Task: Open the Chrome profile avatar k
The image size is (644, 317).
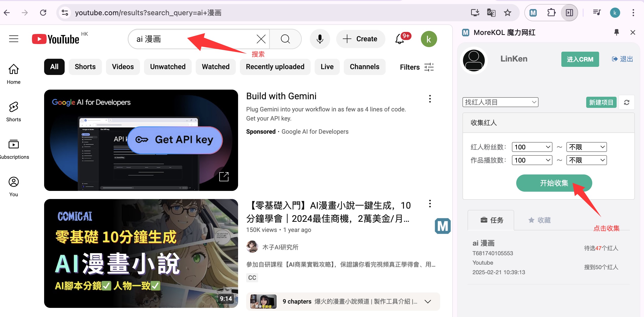Action: pos(615,13)
